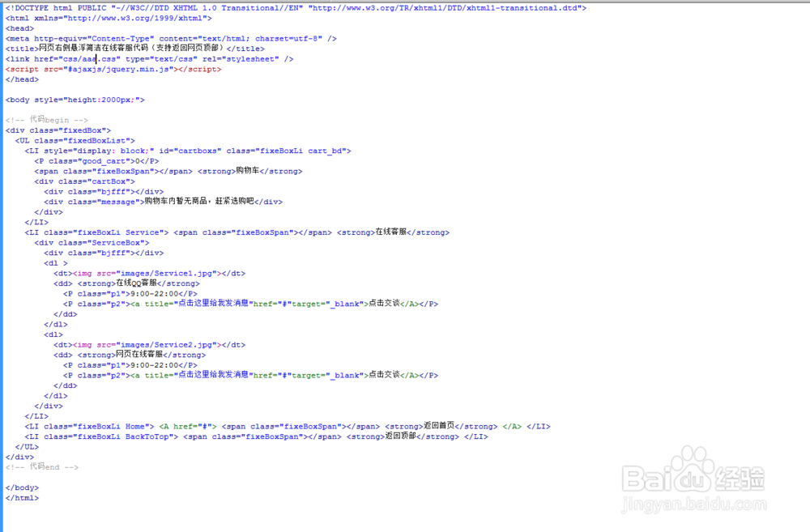This screenshot has width=810, height=532.
Task: Click the end comment line
Action: tap(42, 467)
